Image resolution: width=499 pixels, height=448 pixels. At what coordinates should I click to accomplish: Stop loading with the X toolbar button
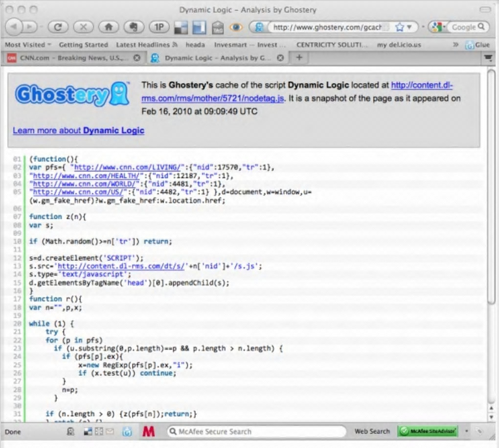point(83,27)
